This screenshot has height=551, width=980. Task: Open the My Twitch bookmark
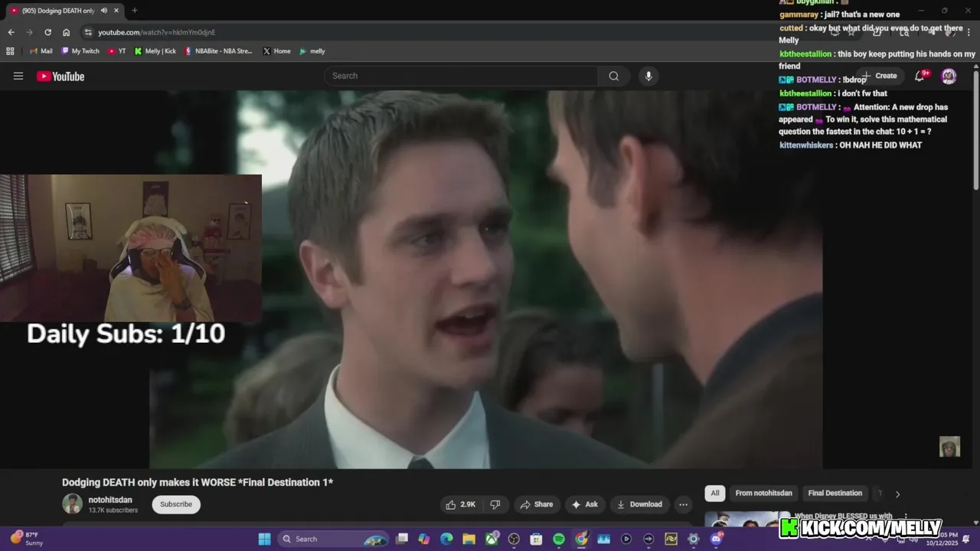pos(80,51)
